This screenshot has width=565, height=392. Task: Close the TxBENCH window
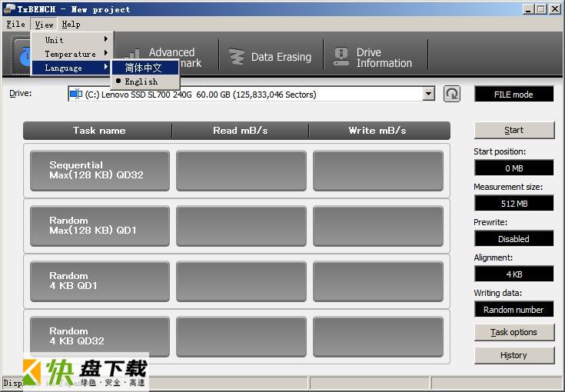tap(554, 9)
